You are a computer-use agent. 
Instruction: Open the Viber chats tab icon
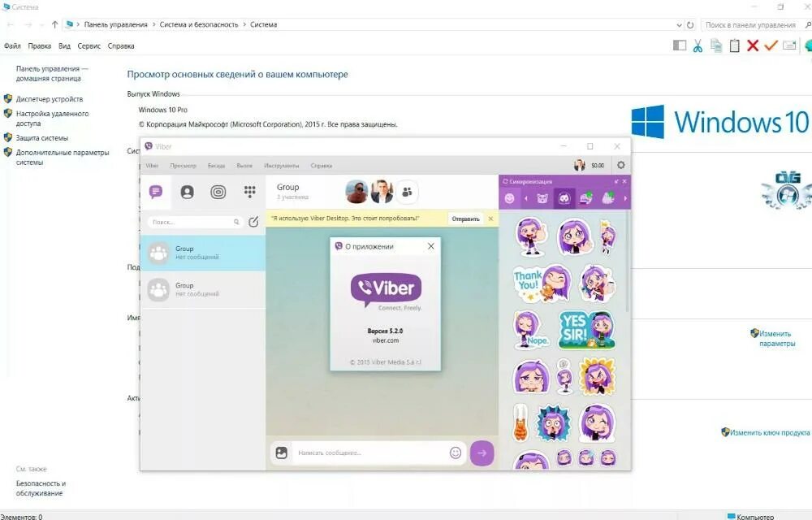(156, 192)
